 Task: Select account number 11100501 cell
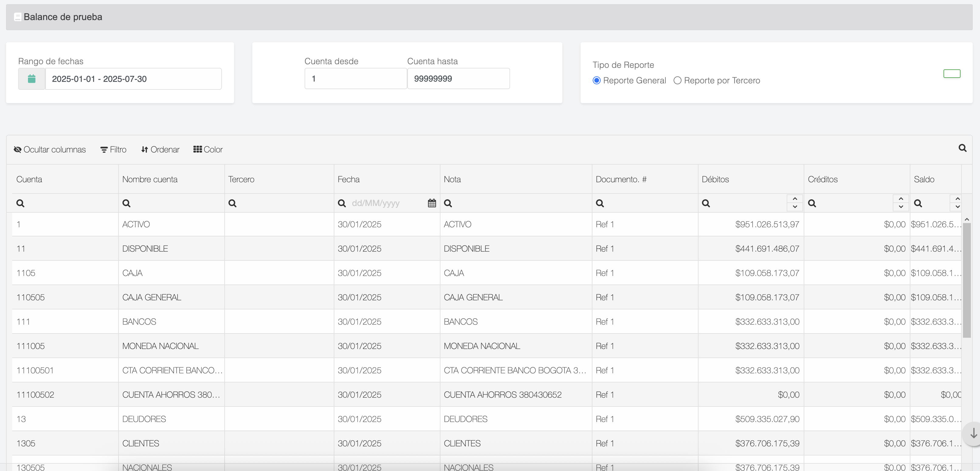pyautogui.click(x=65, y=371)
